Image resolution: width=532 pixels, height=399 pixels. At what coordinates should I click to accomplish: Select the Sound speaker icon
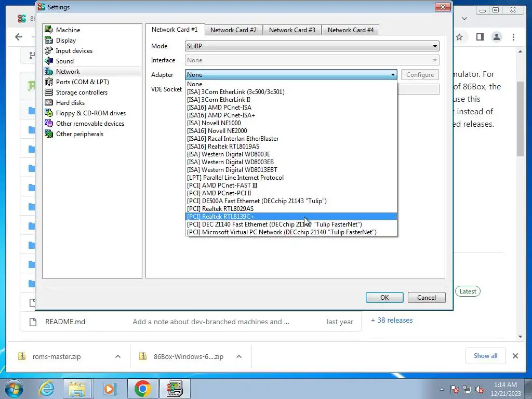pyautogui.click(x=49, y=61)
